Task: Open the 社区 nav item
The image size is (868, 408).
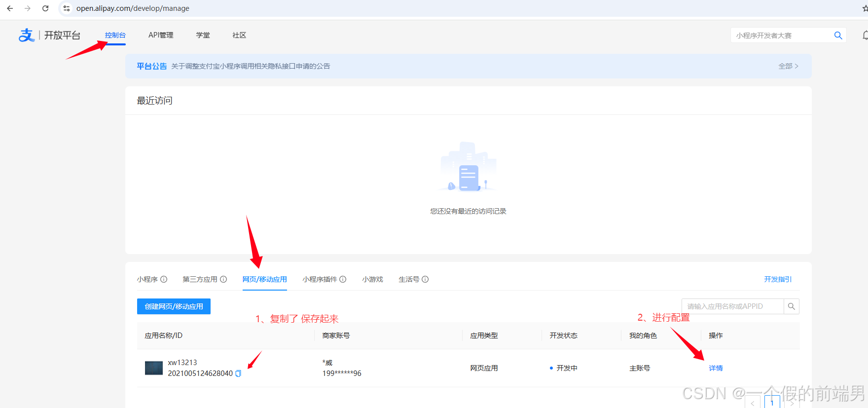Action: [x=239, y=35]
